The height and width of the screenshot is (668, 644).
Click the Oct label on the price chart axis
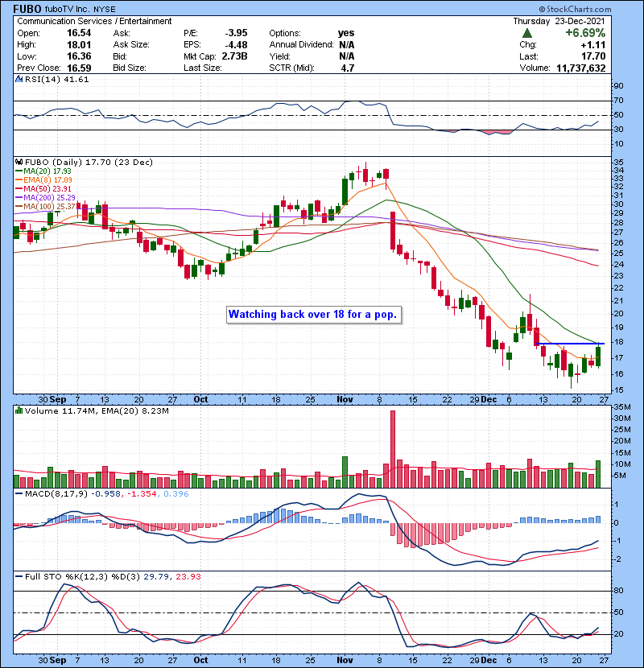(200, 399)
